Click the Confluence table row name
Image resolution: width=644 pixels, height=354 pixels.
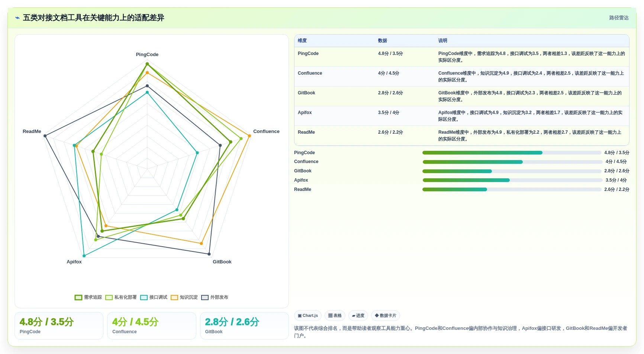pos(310,73)
